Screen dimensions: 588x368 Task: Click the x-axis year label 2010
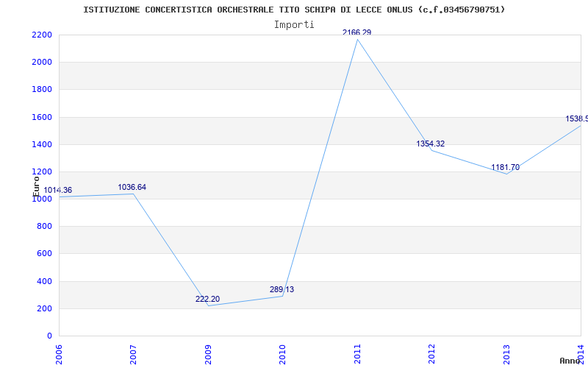282,354
